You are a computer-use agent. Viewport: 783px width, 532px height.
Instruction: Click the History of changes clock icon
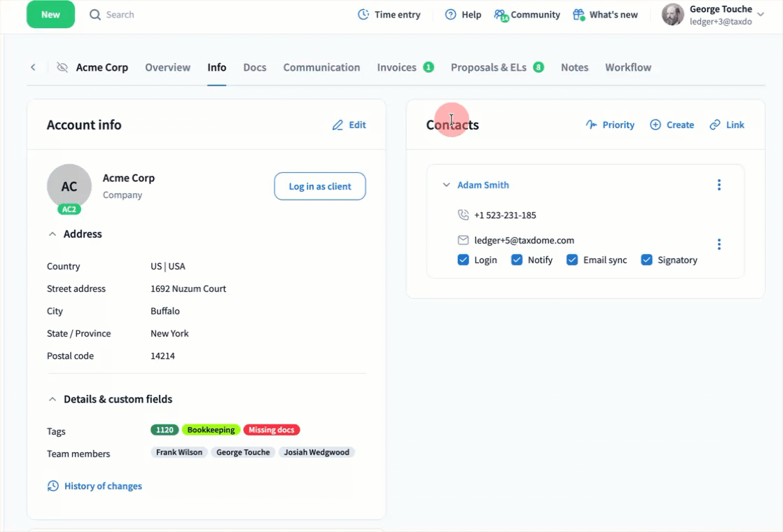53,486
